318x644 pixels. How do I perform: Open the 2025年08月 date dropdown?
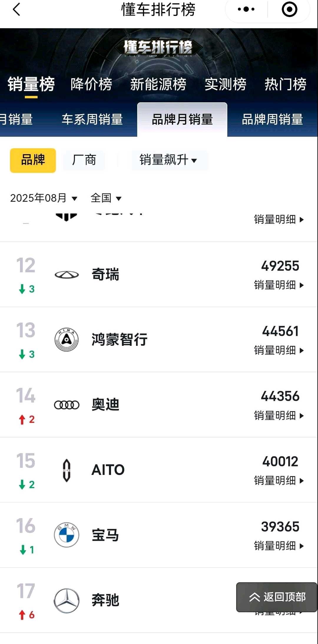point(44,198)
